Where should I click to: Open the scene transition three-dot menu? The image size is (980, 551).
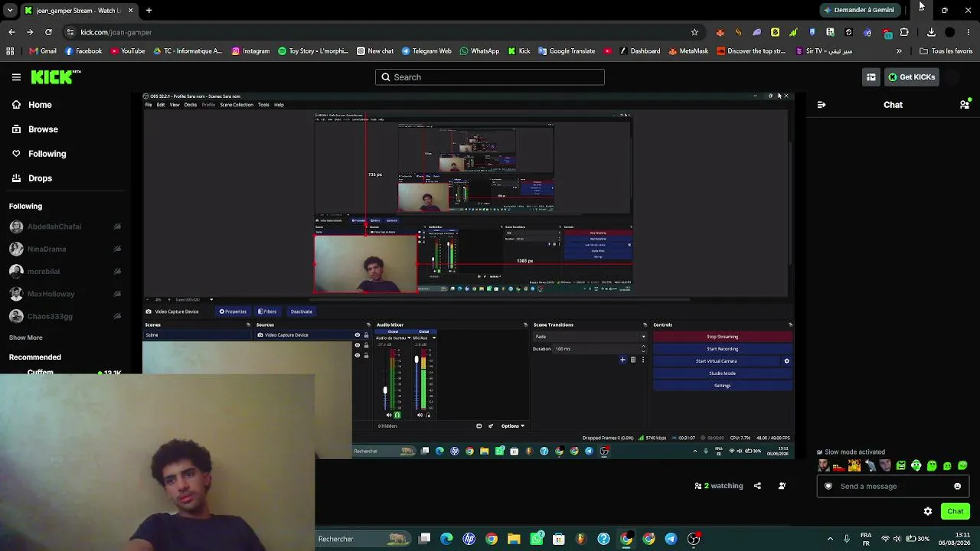click(642, 360)
